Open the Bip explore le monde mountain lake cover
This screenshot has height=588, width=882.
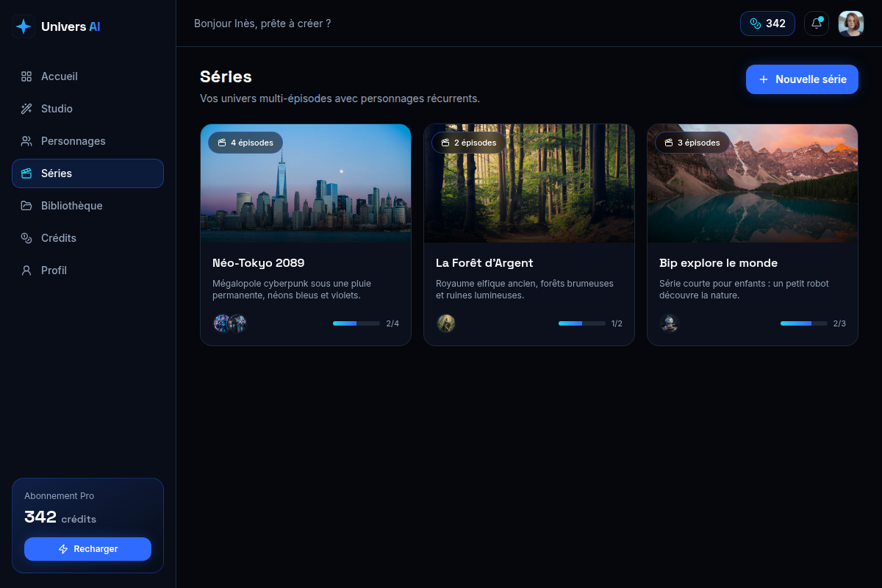pyautogui.click(x=753, y=184)
